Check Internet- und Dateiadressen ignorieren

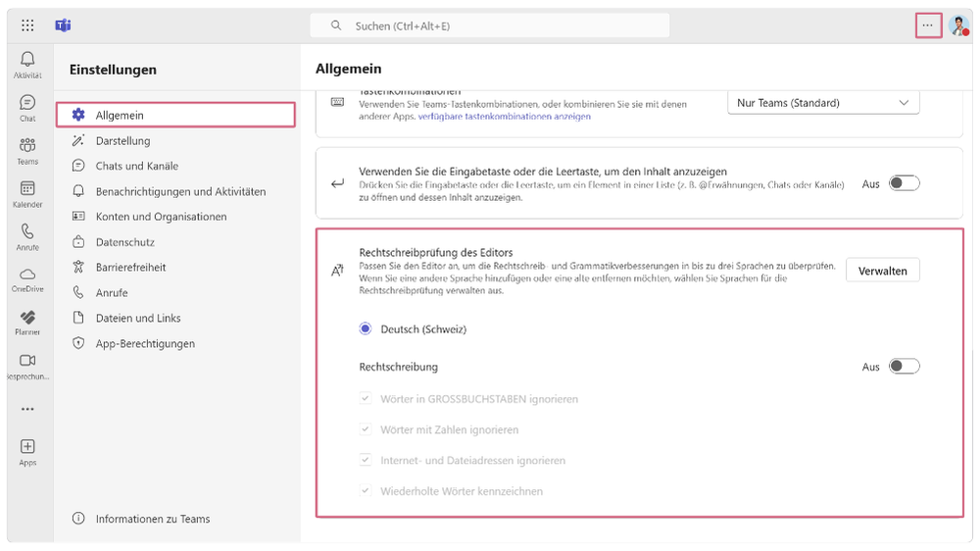click(x=366, y=460)
